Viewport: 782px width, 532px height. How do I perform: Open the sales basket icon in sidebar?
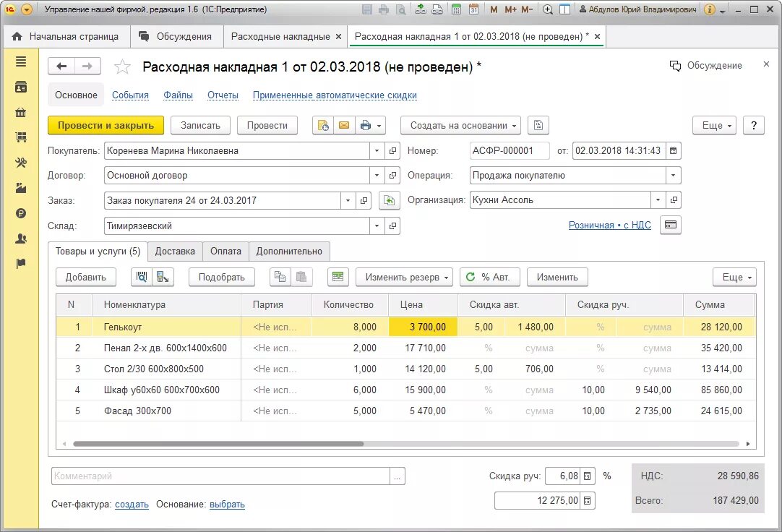point(21,112)
